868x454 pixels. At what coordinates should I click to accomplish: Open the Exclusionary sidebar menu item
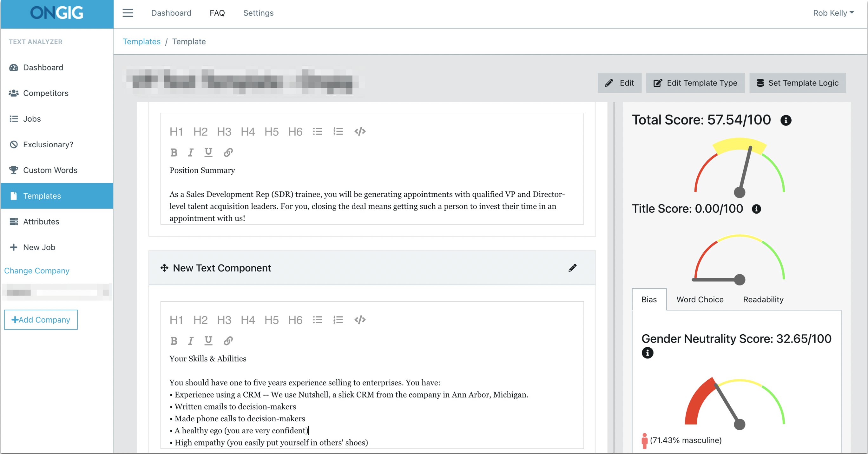48,144
